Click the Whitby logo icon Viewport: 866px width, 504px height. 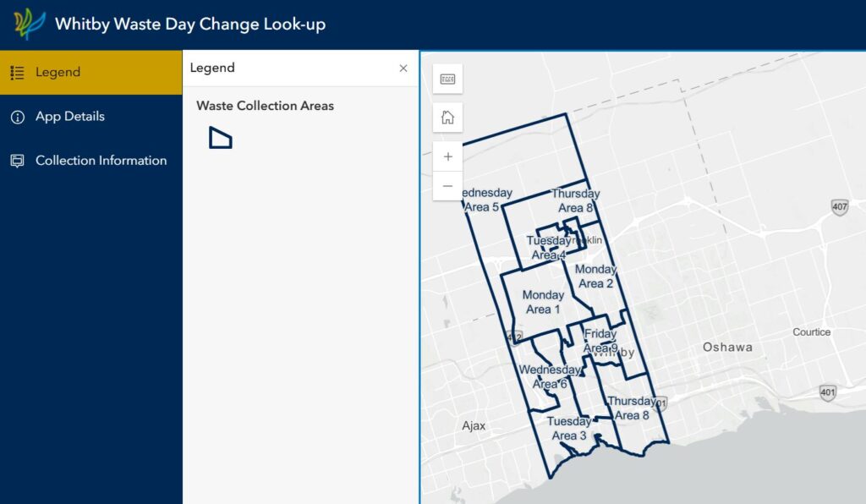point(30,24)
